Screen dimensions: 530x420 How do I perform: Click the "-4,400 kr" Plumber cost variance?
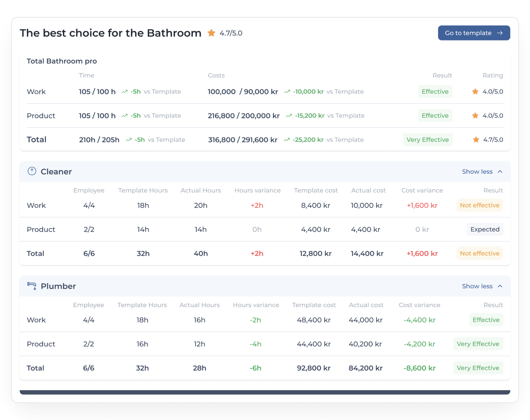419,320
